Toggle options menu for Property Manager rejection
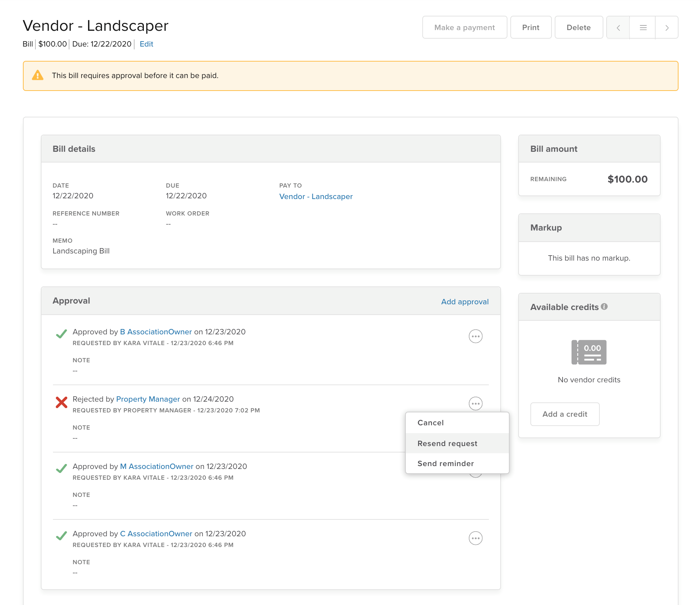The width and height of the screenshot is (700, 605). [475, 403]
